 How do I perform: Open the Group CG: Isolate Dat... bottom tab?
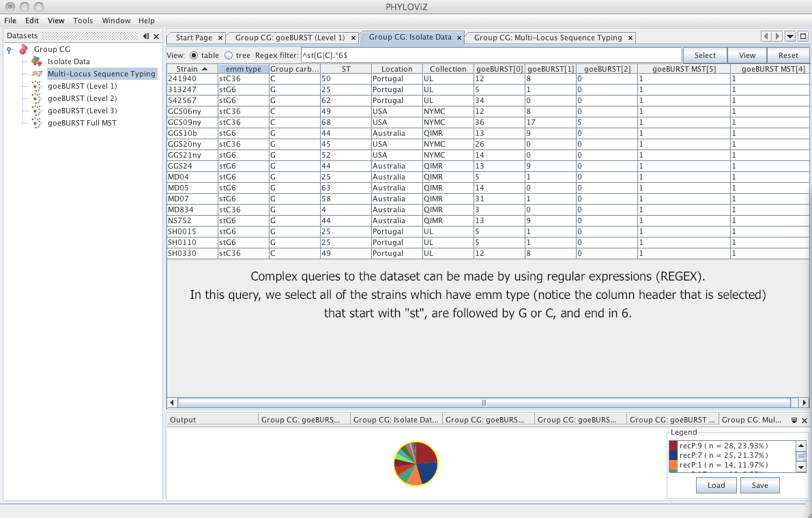coord(396,420)
